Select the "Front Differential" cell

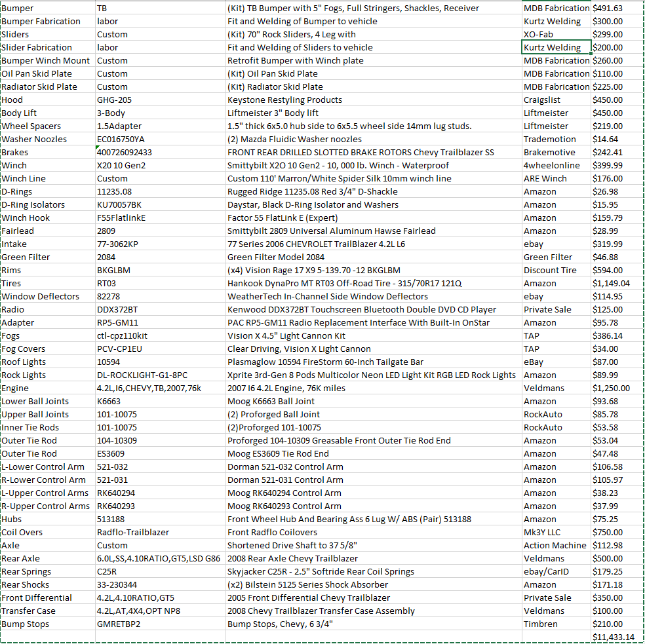pos(48,598)
